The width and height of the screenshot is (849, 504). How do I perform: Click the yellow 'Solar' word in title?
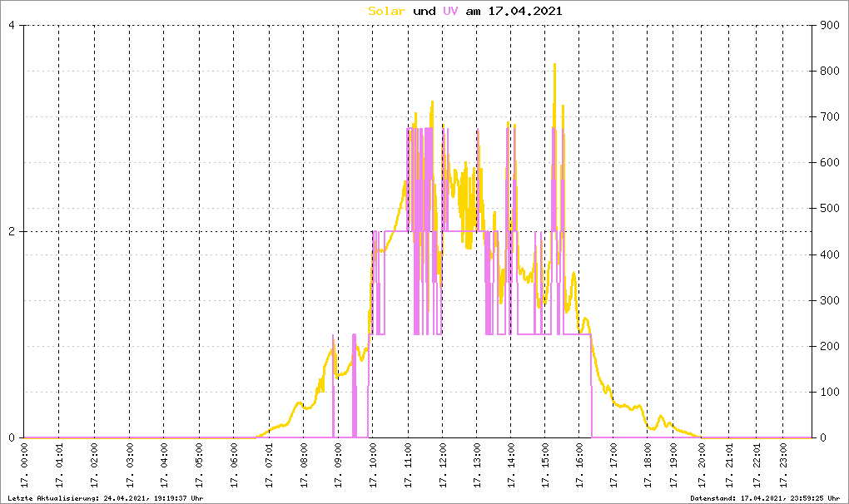[x=386, y=11]
